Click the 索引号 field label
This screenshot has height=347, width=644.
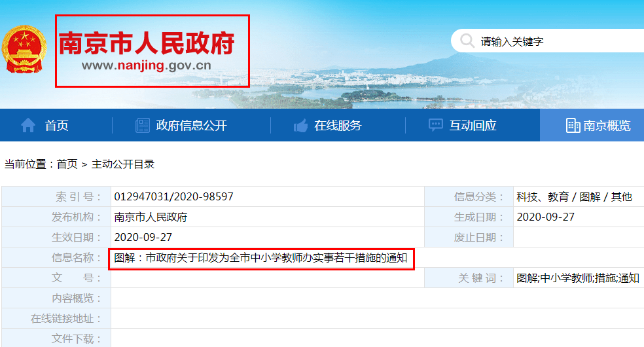click(78, 196)
